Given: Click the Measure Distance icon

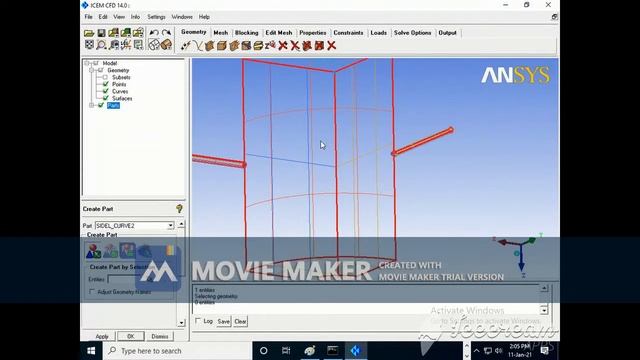Looking at the screenshot, I should click(114, 45).
